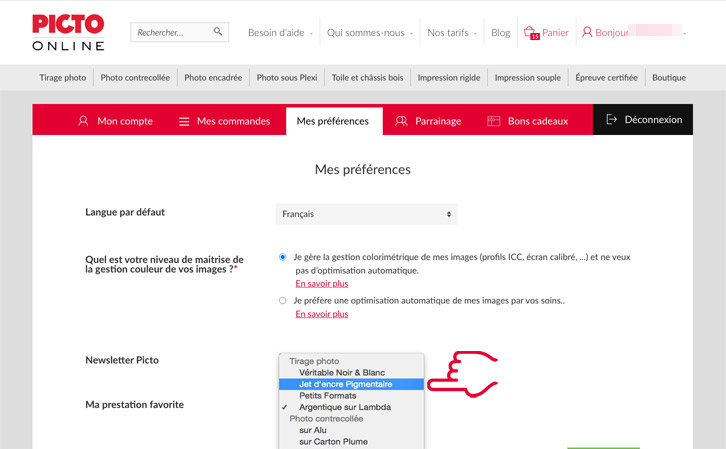Image resolution: width=726 pixels, height=449 pixels.
Task: Choose Véritable Noir & Blanc option
Action: (341, 372)
